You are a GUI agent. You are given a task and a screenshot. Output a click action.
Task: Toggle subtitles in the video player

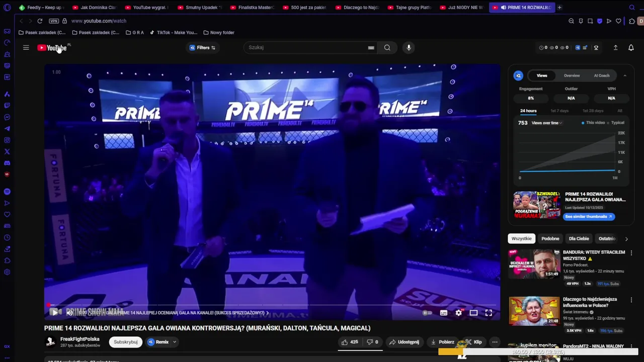(x=443, y=313)
